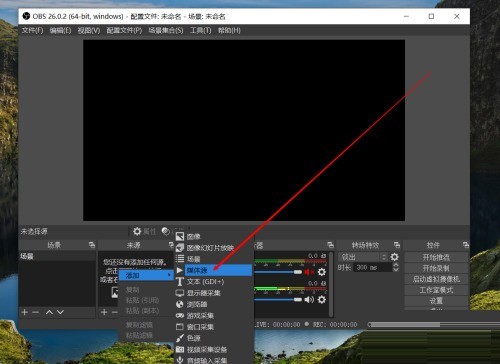Viewport: 500px width, 364px height.
Task: Click the LIVE: 00:00:00 status text
Action: pos(277,324)
